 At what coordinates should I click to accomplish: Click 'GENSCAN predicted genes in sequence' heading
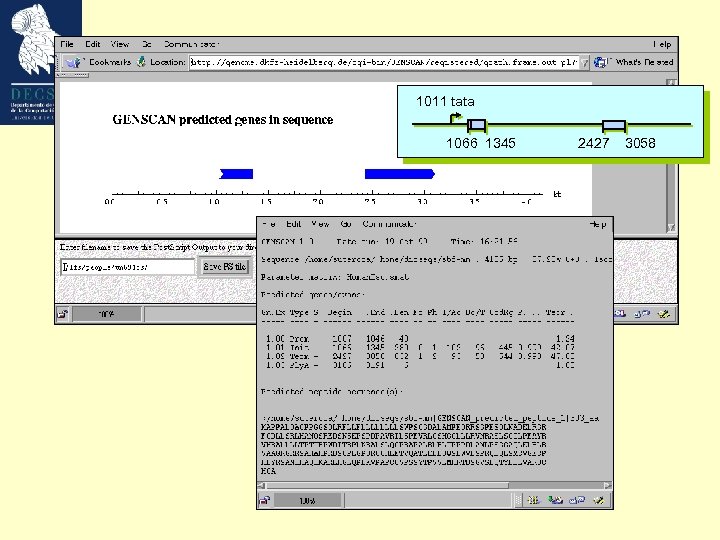pos(223,120)
